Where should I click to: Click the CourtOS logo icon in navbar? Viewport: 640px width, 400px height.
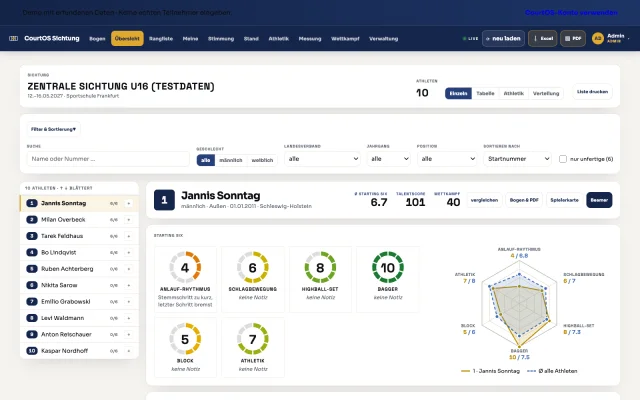[x=13, y=38]
